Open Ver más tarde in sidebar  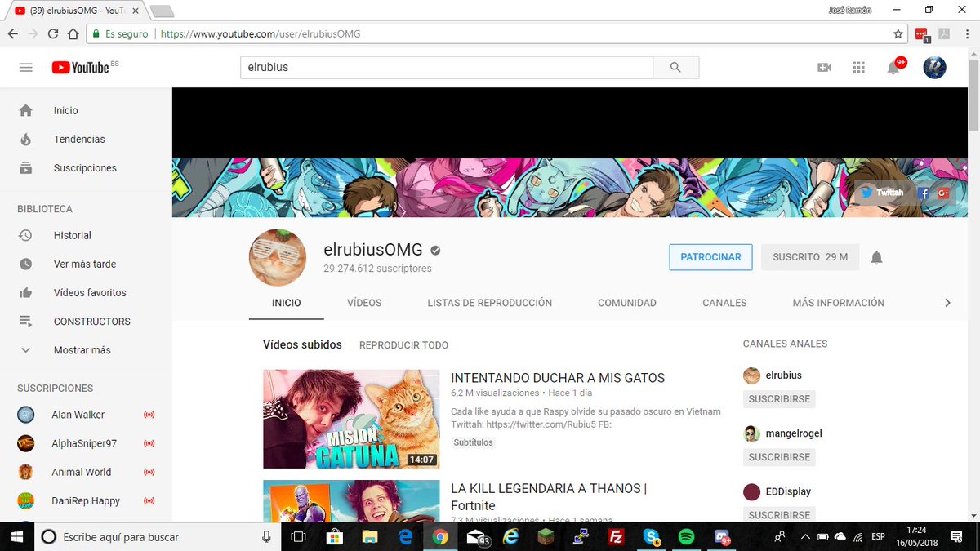coord(86,264)
